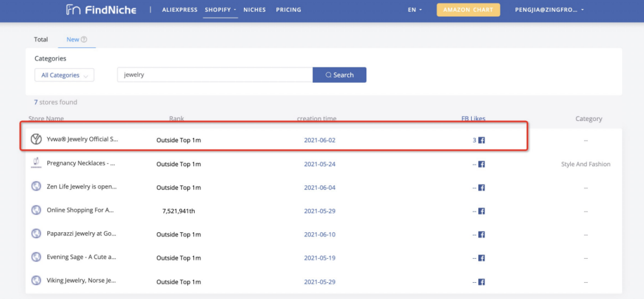Screen dimensions: 644x299
Task: Select creation date 2021-06-10
Action: click(x=320, y=234)
